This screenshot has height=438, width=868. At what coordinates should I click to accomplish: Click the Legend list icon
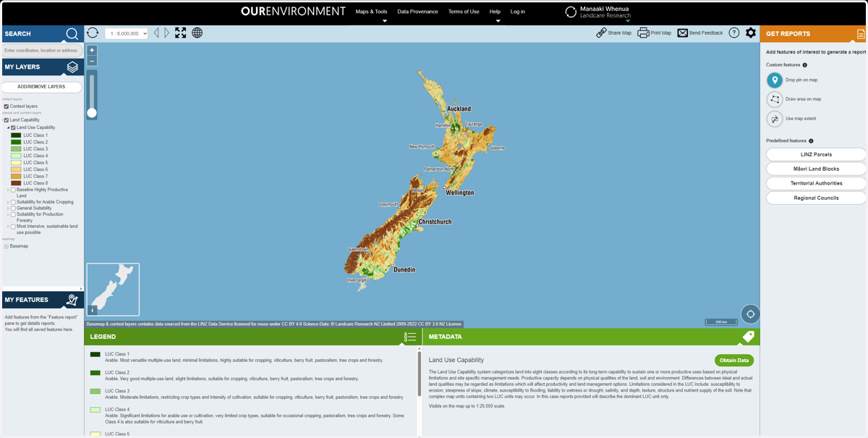(x=410, y=337)
